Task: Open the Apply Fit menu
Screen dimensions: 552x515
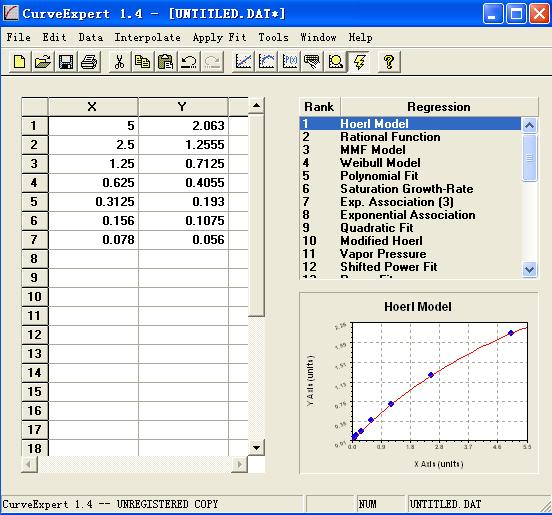Action: 219,37
